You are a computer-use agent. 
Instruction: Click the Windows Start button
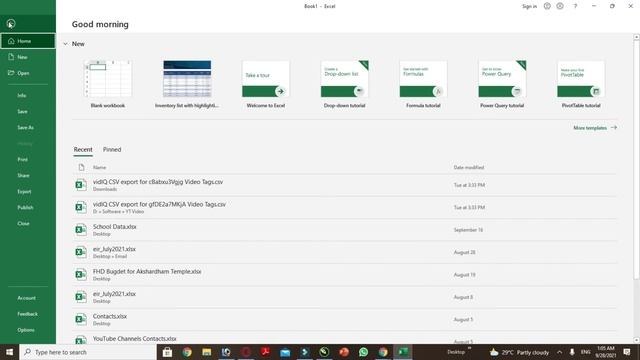point(9,352)
